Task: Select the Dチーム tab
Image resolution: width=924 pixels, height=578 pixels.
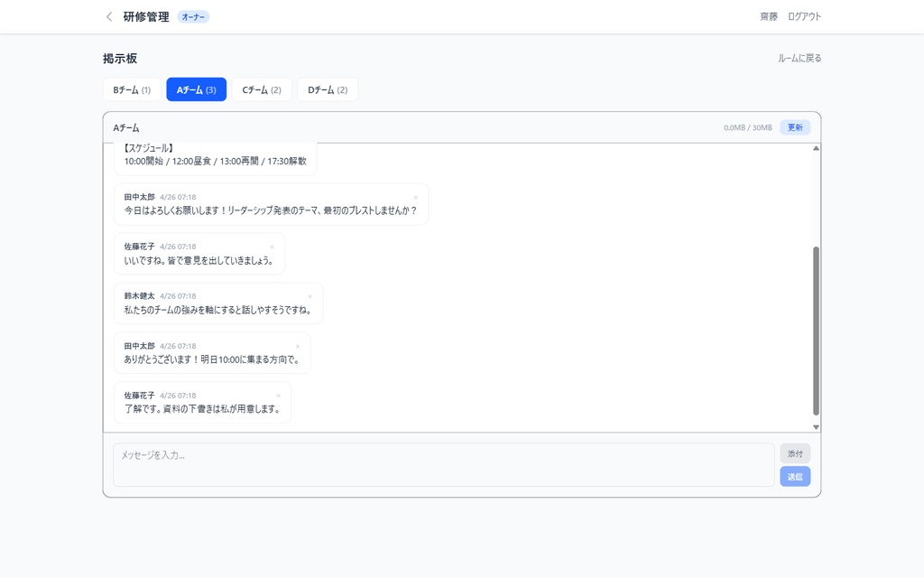Action: pos(327,89)
